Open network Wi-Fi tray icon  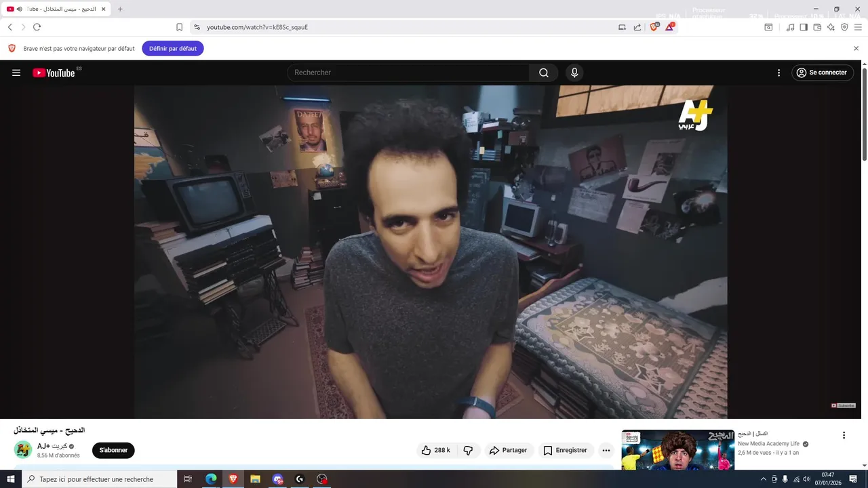coord(796,479)
